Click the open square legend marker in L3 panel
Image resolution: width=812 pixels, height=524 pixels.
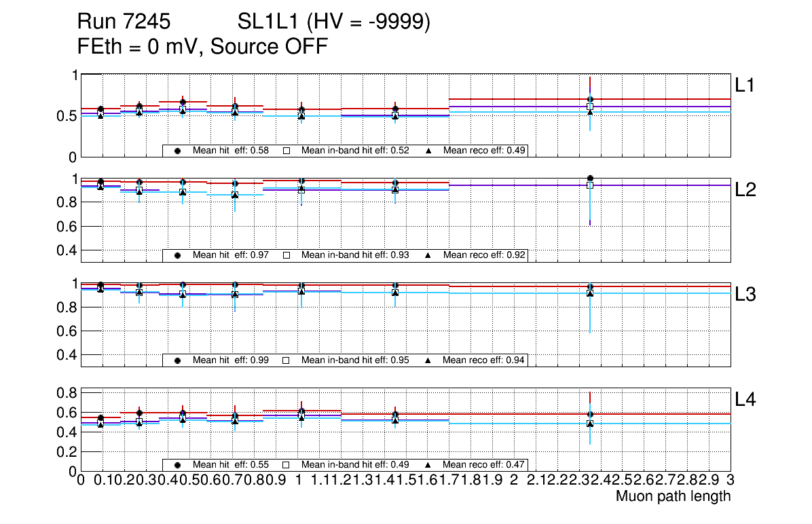[287, 360]
